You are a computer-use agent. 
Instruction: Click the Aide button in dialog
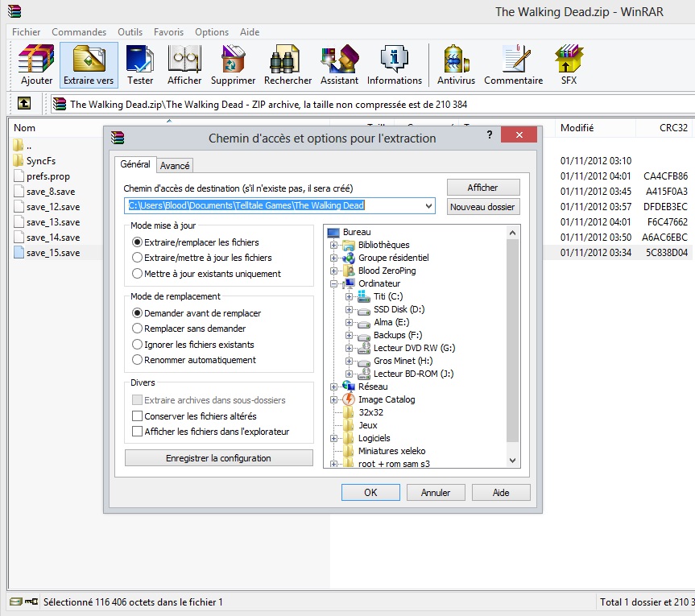pos(501,492)
